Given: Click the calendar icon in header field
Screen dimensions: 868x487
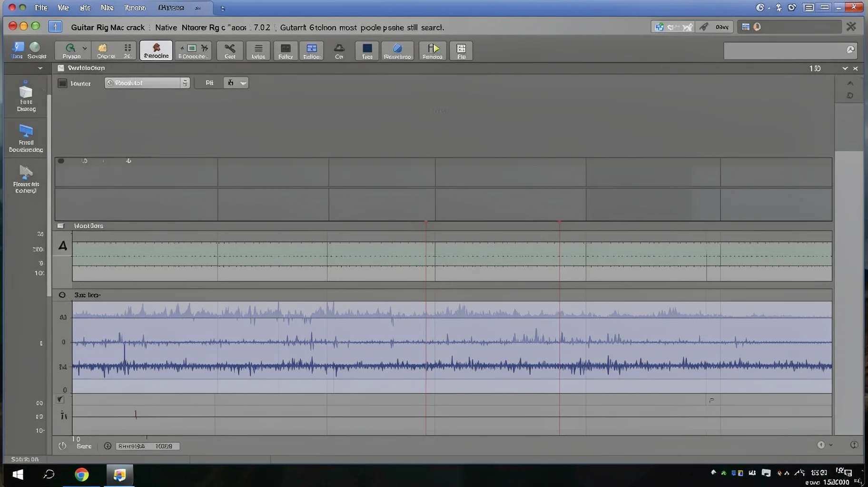Looking at the screenshot, I should tap(746, 27).
